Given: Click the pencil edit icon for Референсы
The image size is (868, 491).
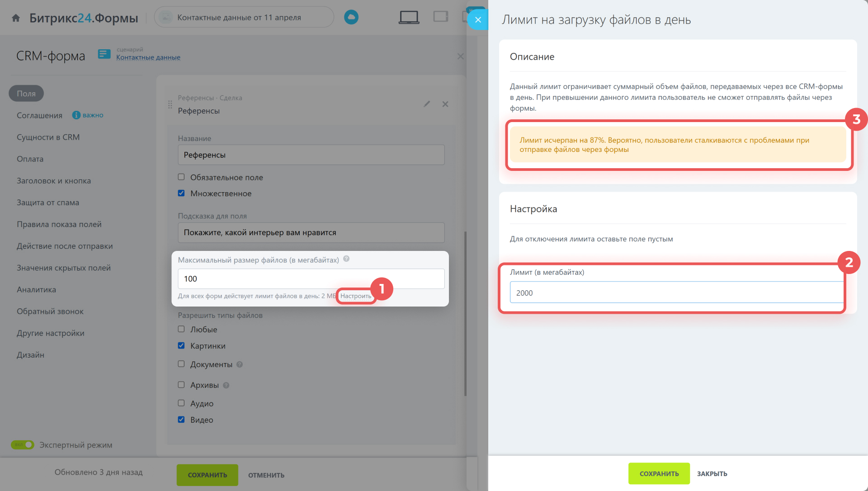Looking at the screenshot, I should click(427, 104).
